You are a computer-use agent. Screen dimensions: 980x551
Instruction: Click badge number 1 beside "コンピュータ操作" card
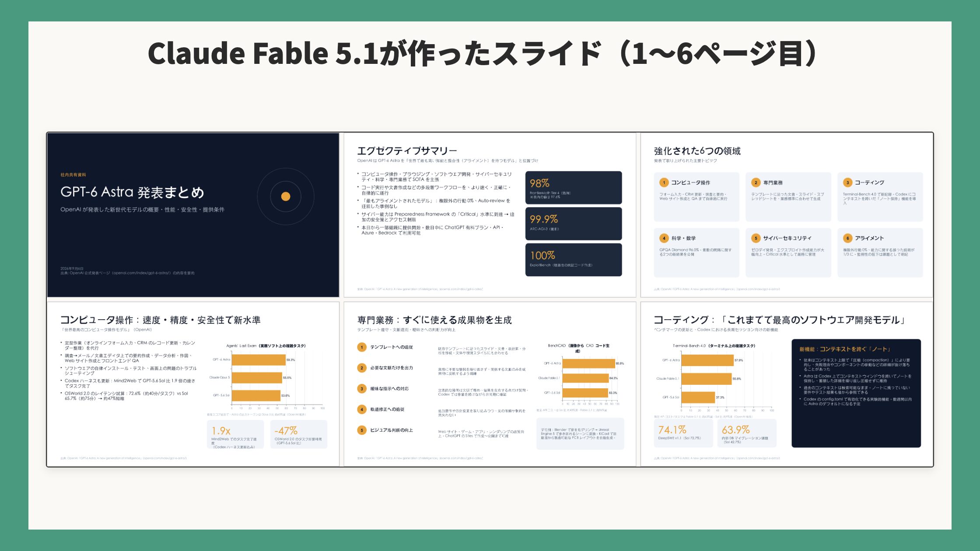point(664,183)
